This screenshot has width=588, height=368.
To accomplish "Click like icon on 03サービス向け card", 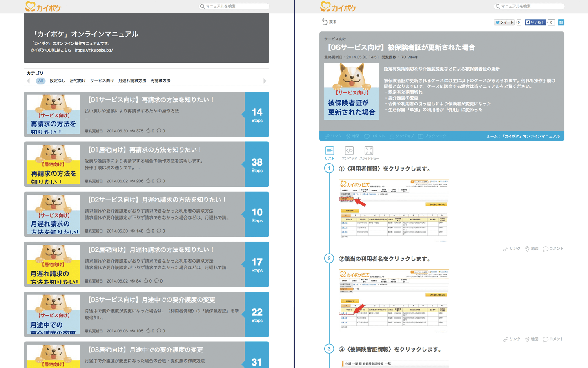I will [148, 331].
